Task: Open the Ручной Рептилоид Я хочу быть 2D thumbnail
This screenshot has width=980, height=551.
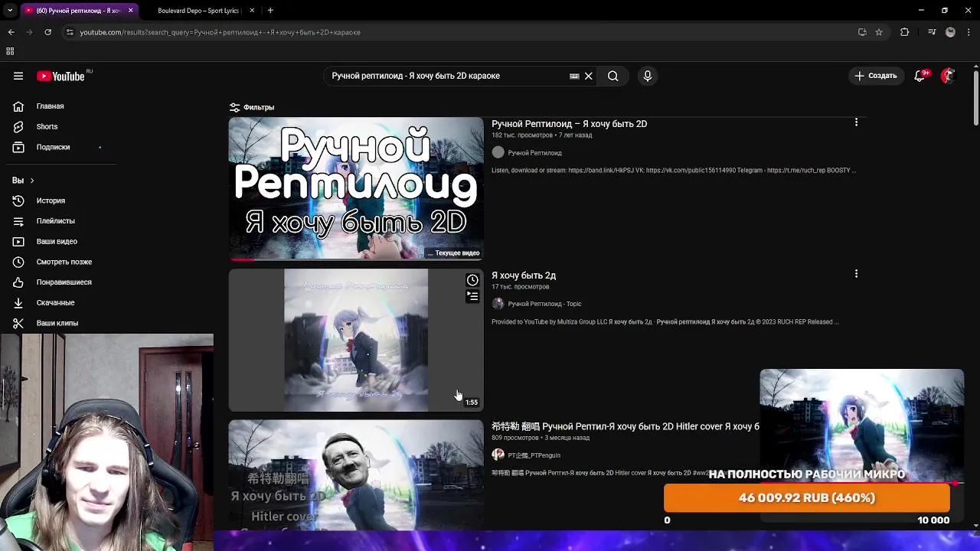Action: tap(356, 188)
